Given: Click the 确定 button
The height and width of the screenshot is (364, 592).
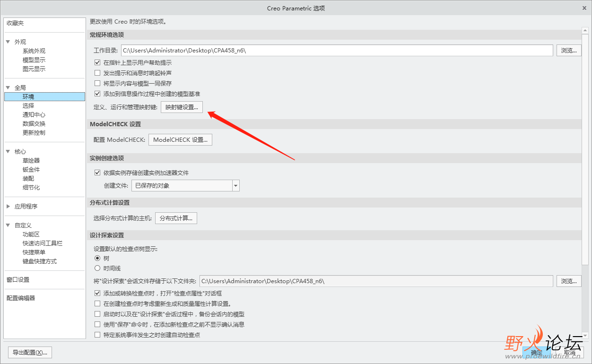Looking at the screenshot, I should point(537,352).
